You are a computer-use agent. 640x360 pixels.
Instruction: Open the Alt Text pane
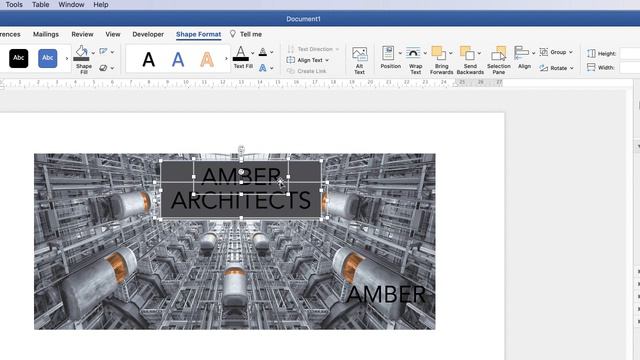click(x=360, y=60)
